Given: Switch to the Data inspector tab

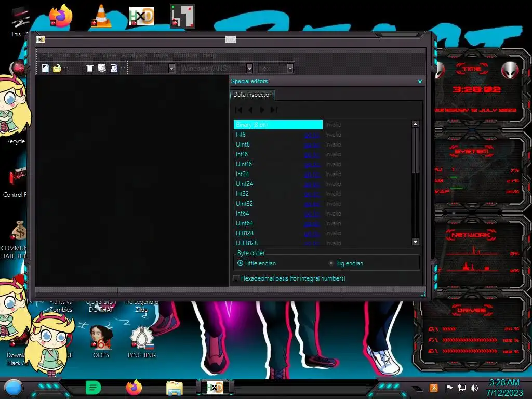Looking at the screenshot, I should 252,95.
